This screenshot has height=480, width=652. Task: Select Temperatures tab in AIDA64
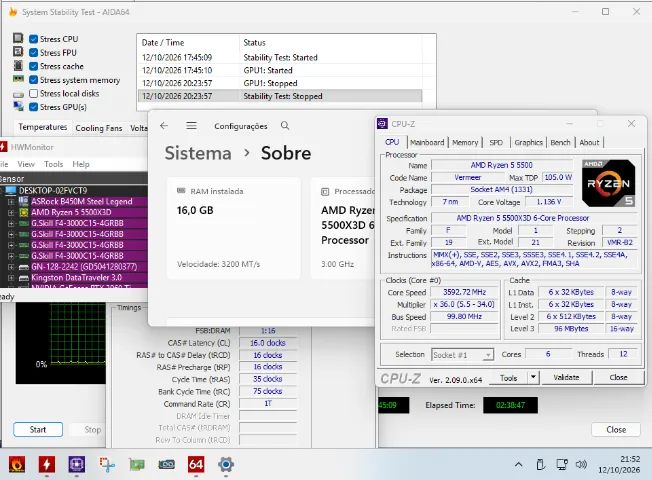43,127
